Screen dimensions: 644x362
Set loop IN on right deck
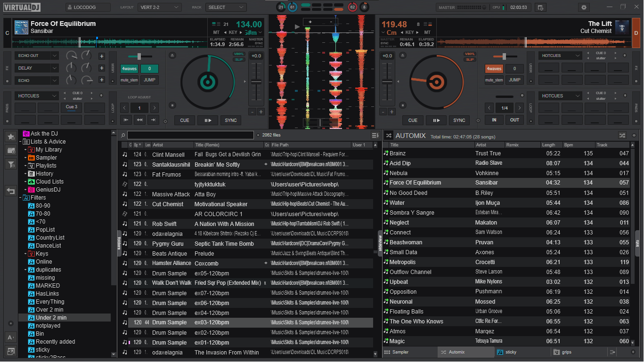tap(494, 120)
